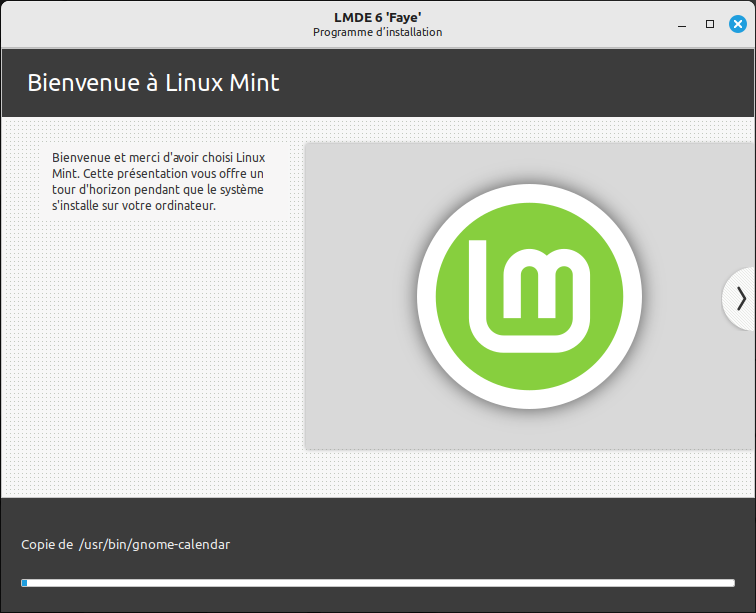Click the Linux Mint logo image
Image resolution: width=756 pixels, height=613 pixels.
(529, 296)
